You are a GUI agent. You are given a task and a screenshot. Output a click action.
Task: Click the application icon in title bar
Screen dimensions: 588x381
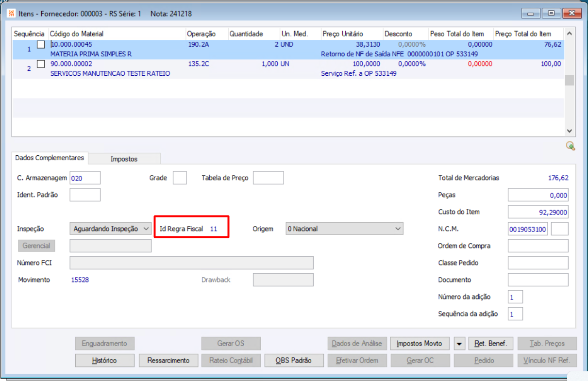(x=12, y=14)
